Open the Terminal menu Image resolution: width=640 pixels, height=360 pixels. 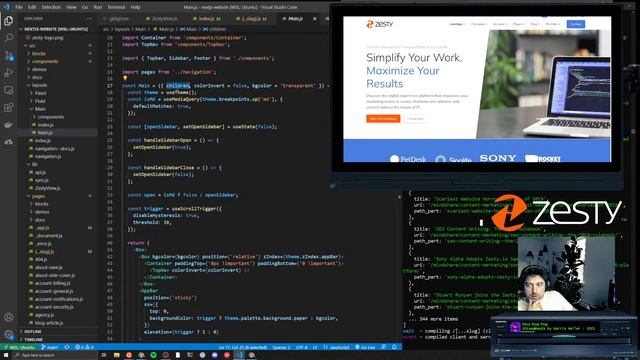click(x=116, y=7)
